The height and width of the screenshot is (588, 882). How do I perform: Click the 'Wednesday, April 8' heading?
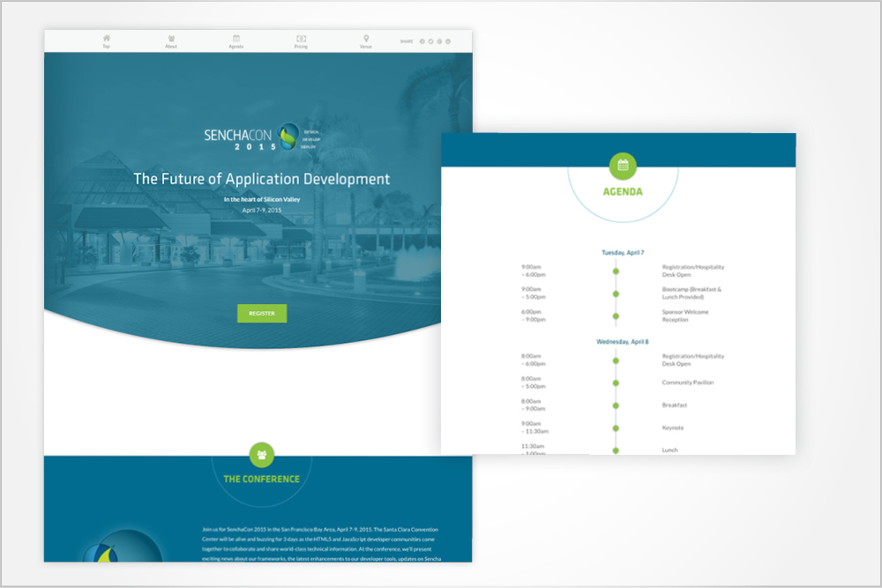(622, 342)
